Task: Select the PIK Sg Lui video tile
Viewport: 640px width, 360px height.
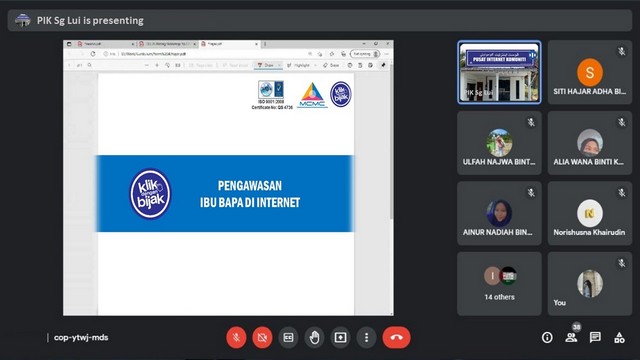Action: [x=499, y=72]
